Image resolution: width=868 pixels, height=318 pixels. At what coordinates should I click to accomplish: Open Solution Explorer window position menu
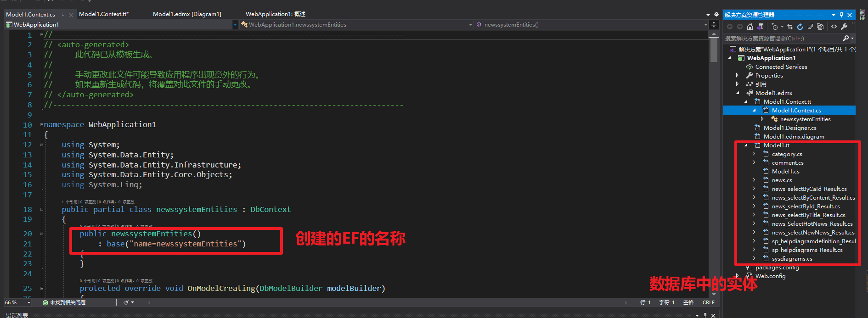coord(834,15)
